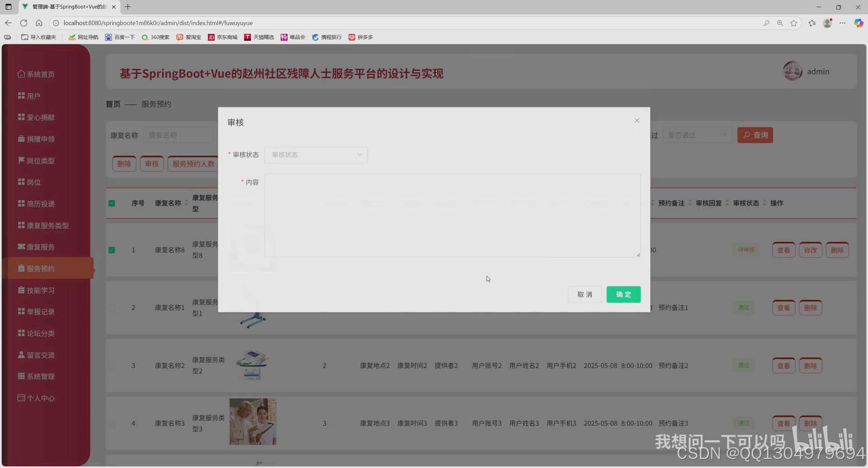
Task: Open the 爱心捐献 section
Action: point(41,117)
